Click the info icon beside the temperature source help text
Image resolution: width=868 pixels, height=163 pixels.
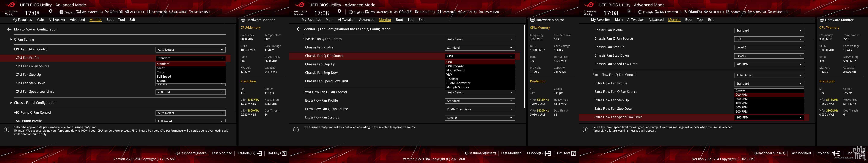tap(296, 130)
